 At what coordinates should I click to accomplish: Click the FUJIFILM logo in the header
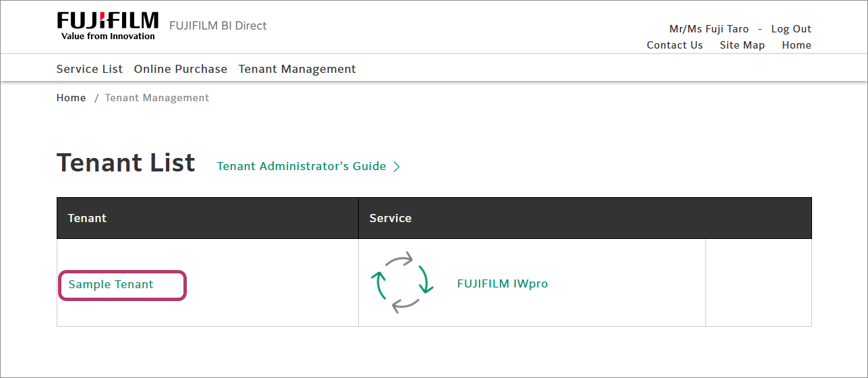click(x=108, y=26)
